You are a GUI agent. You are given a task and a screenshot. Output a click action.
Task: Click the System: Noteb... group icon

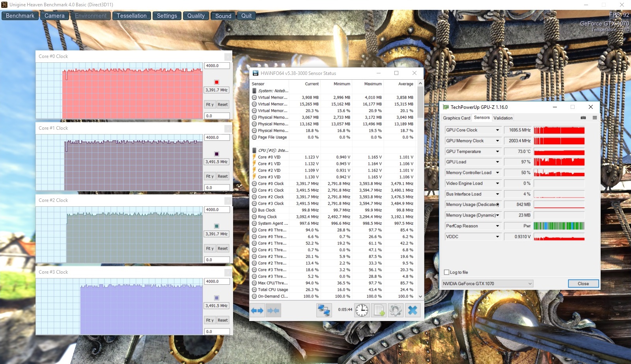pos(254,91)
